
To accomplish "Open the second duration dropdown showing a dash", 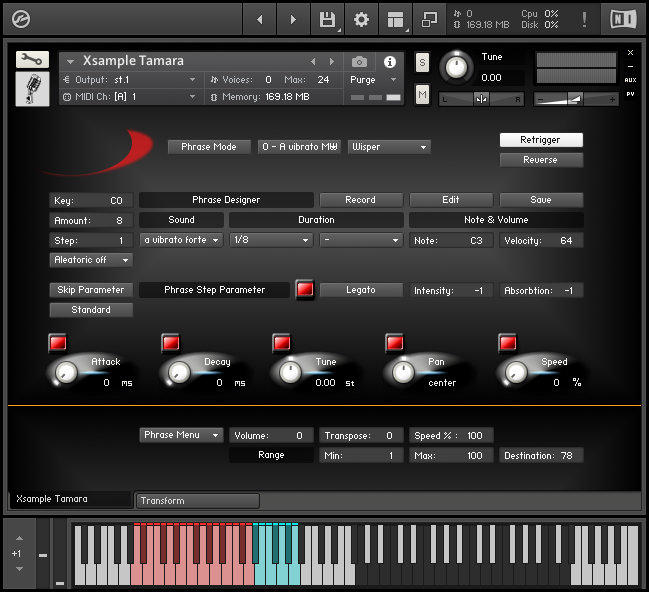I will [361, 240].
